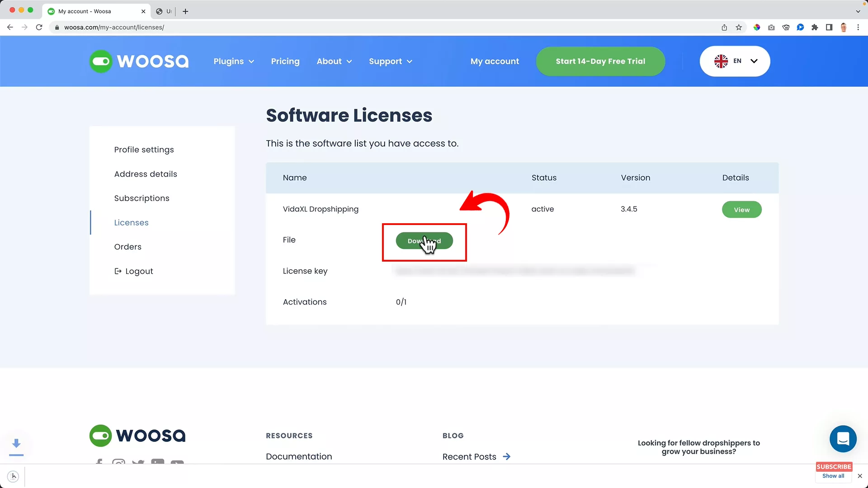Open the share icon in the address bar
Screen dimensions: 868x488
coord(724,27)
